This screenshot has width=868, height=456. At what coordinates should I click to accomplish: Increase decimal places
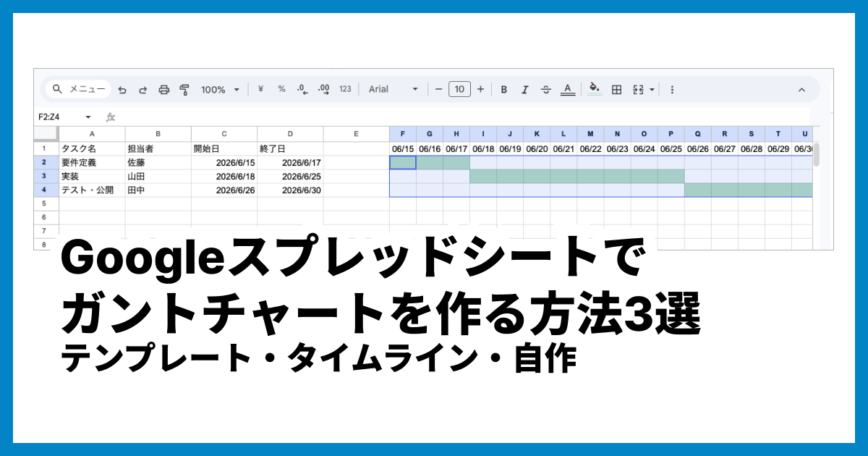coord(323,89)
